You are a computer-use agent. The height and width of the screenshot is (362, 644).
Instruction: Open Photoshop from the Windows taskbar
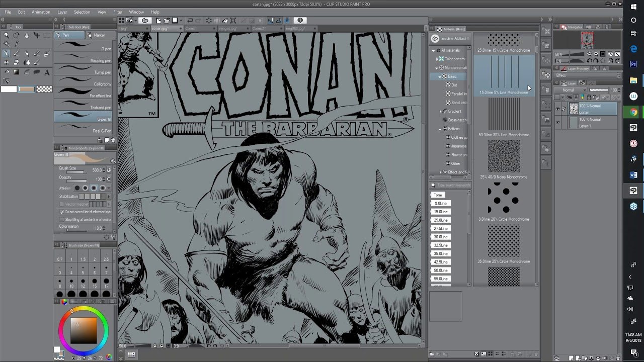coord(633,64)
